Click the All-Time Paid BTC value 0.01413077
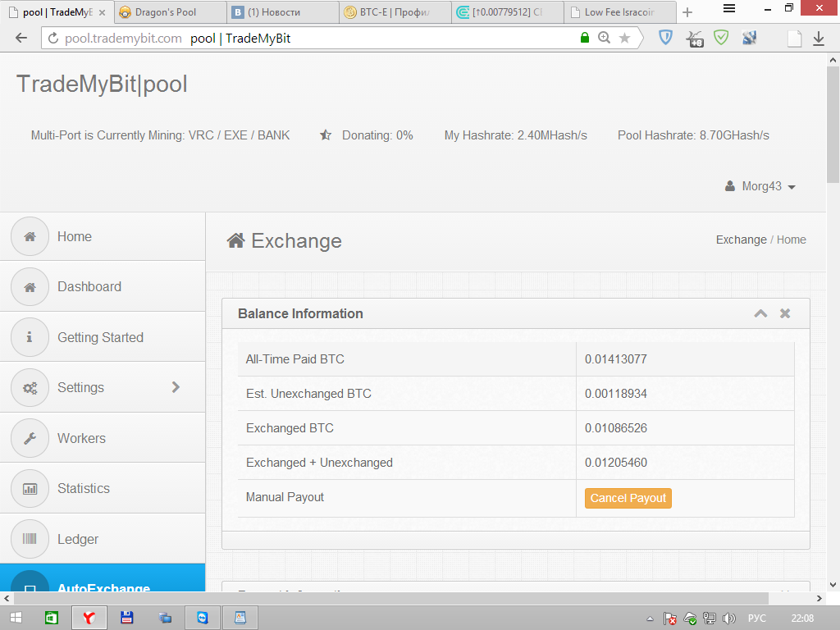The image size is (840, 630). coord(615,359)
